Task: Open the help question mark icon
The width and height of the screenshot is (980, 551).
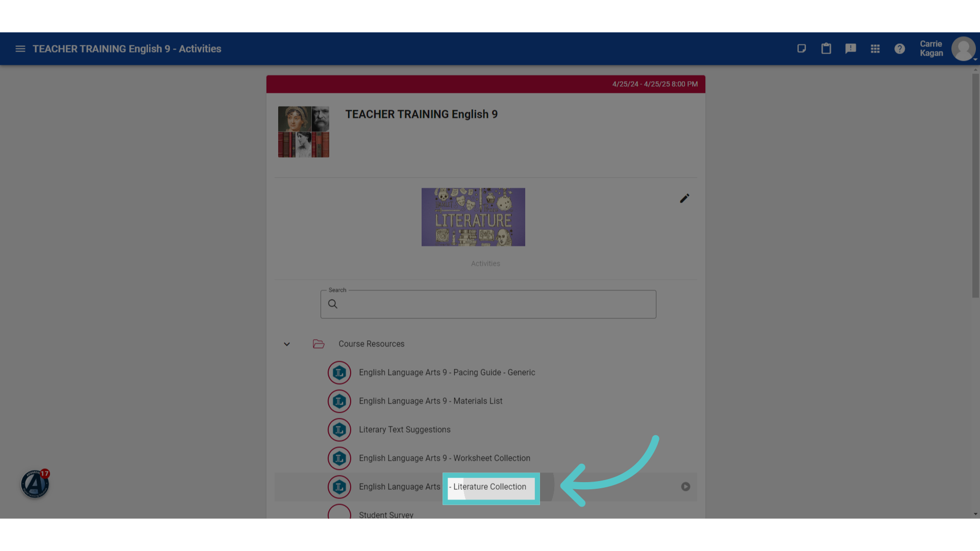Action: coord(899,49)
